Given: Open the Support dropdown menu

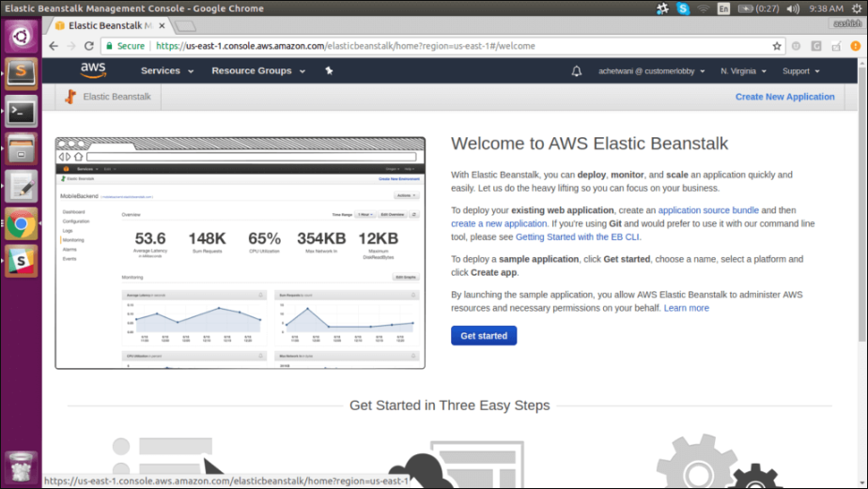Looking at the screenshot, I should click(801, 70).
